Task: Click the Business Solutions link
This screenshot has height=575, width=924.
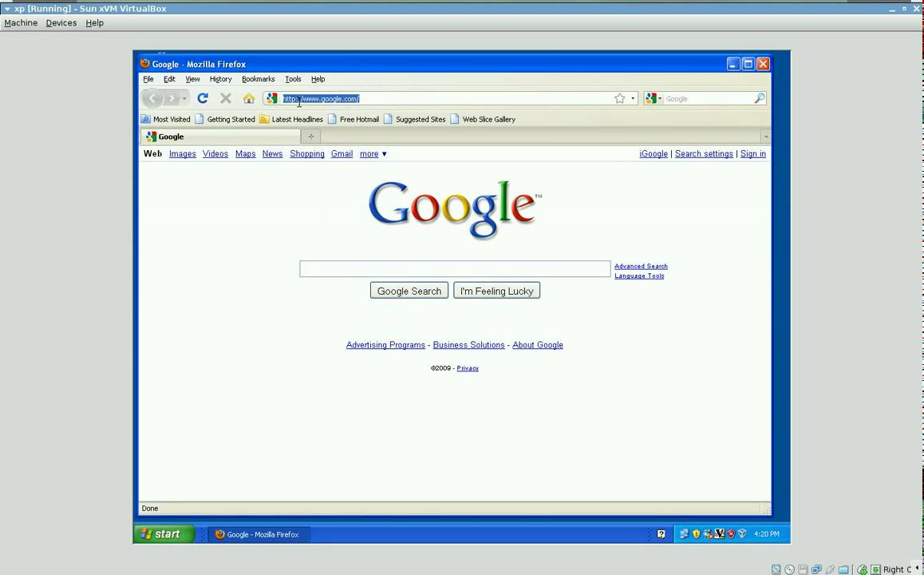Action: (x=469, y=345)
